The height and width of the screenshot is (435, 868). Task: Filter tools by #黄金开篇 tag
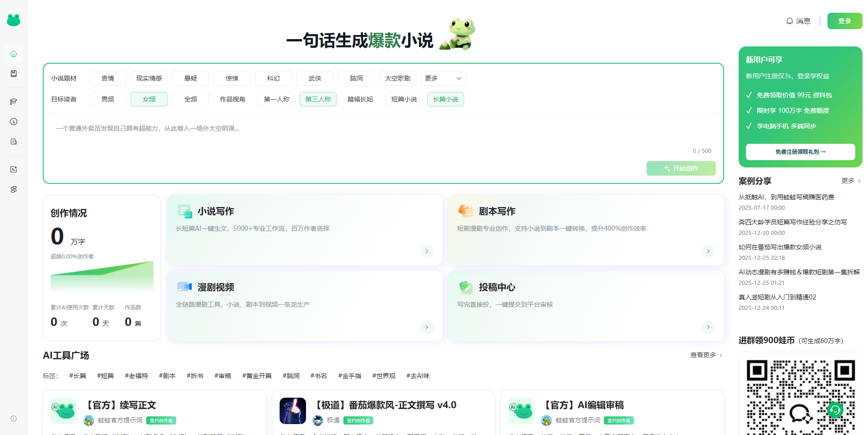(257, 376)
